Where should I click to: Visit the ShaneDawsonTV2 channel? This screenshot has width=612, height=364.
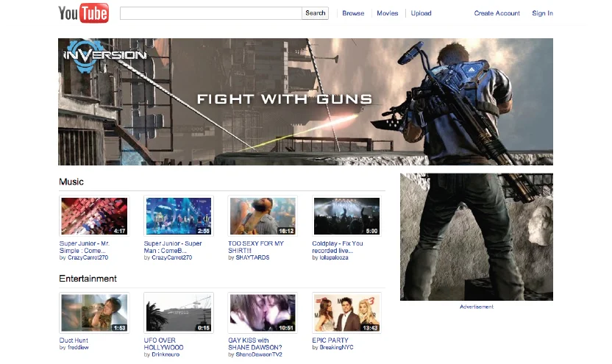pos(259,354)
